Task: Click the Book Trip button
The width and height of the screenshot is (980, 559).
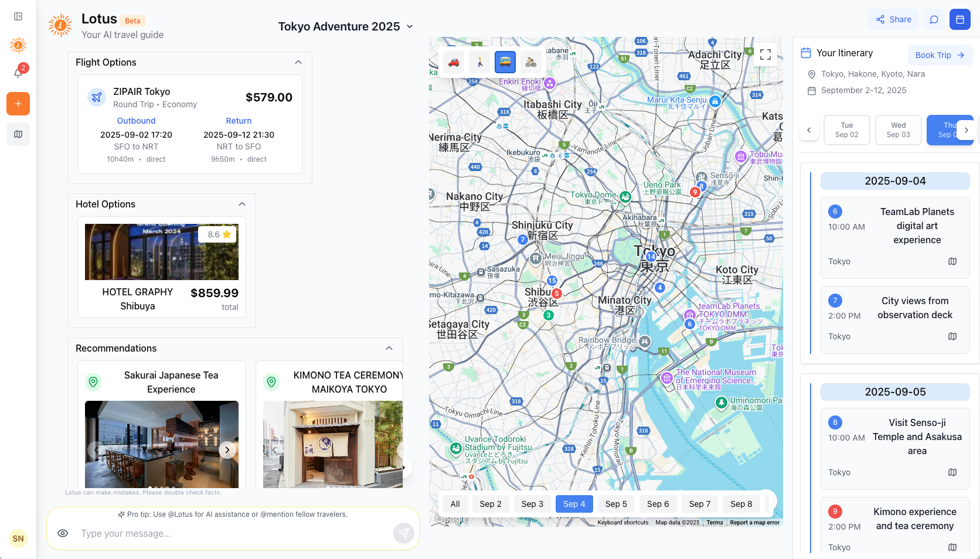Action: [940, 55]
